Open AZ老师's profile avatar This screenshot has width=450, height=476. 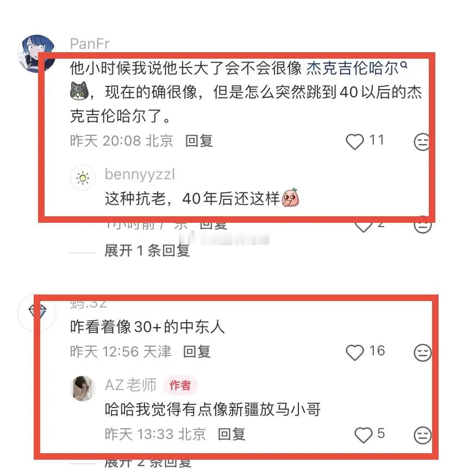83,389
